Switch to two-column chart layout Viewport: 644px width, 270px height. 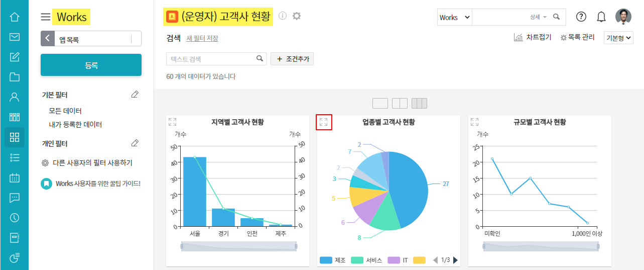click(x=400, y=104)
